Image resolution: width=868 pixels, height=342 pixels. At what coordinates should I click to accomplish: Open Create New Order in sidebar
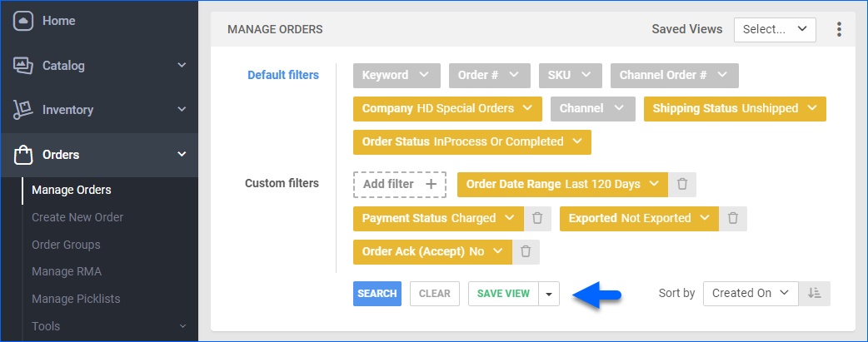click(77, 217)
